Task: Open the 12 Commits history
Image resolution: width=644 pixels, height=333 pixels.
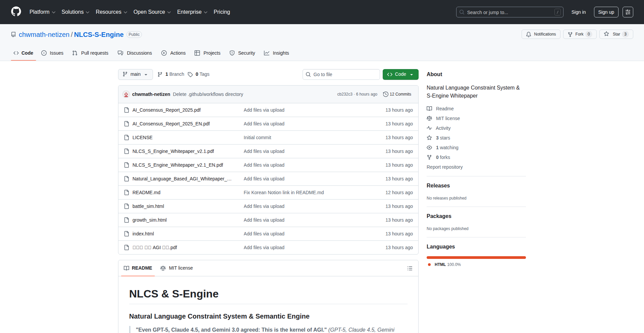Action: 397,94
